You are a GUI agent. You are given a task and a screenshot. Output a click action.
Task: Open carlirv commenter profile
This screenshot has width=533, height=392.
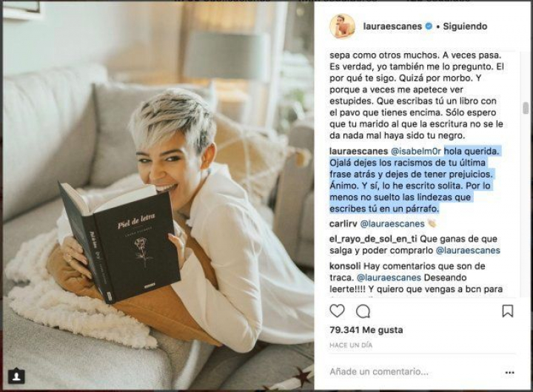[x=343, y=224]
